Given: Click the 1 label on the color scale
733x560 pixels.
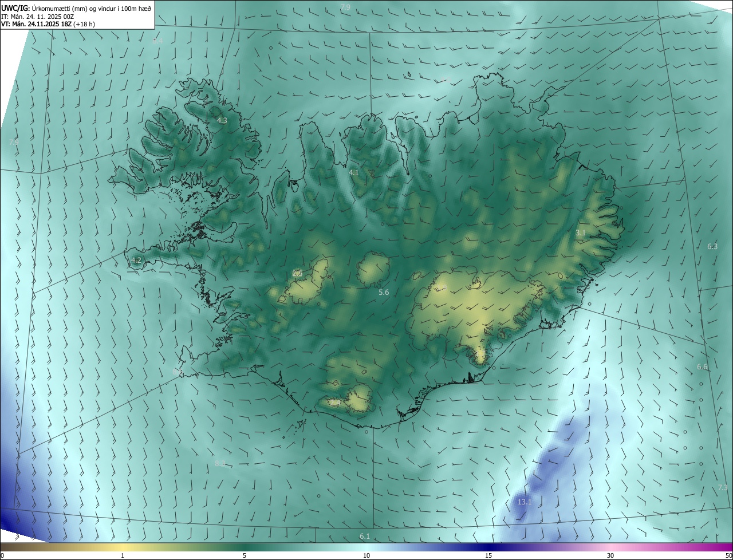Looking at the screenshot, I should [123, 555].
